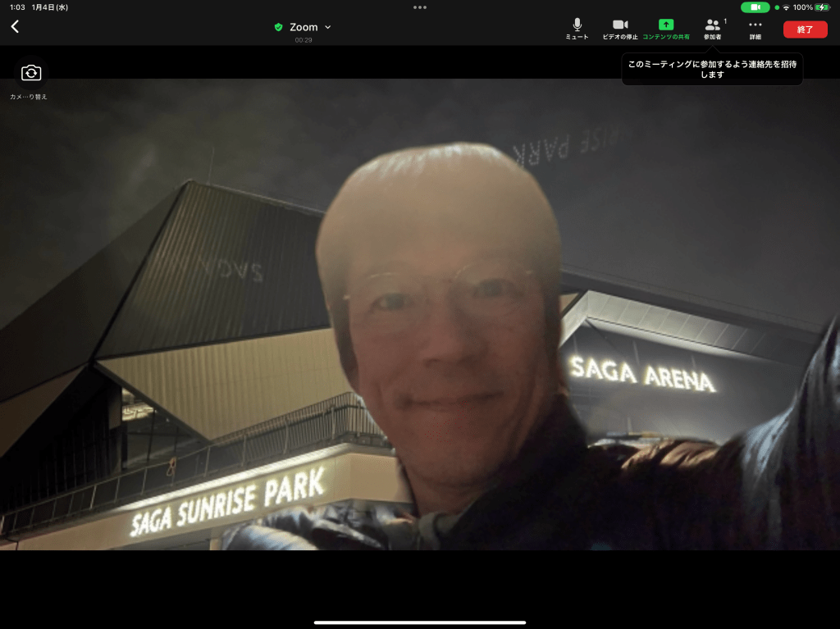Open the participants list
Viewport: 840px width, 629px height.
[x=712, y=29]
